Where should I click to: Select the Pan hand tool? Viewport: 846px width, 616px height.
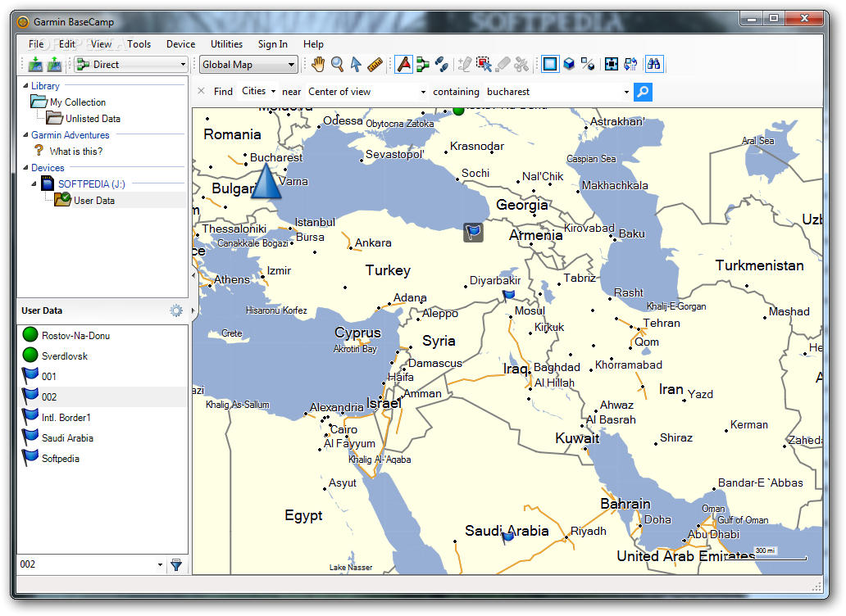318,64
